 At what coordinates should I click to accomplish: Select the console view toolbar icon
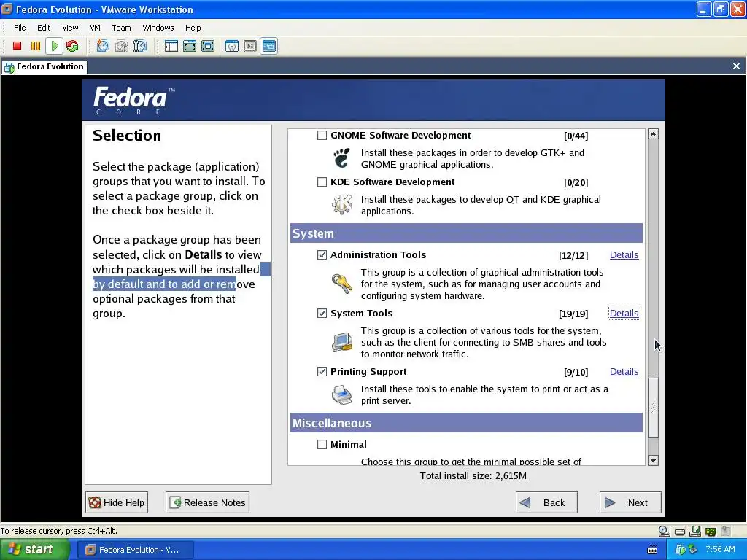tap(269, 46)
